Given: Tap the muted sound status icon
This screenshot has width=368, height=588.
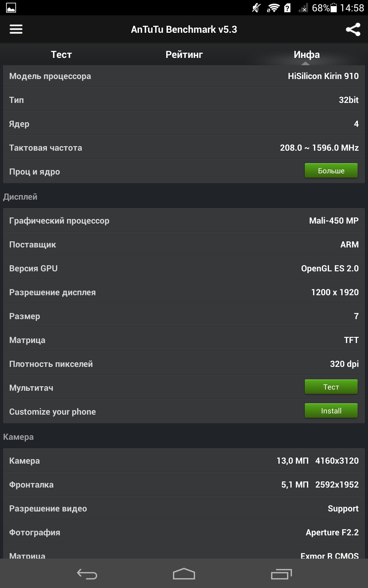Looking at the screenshot, I should 256,8.
